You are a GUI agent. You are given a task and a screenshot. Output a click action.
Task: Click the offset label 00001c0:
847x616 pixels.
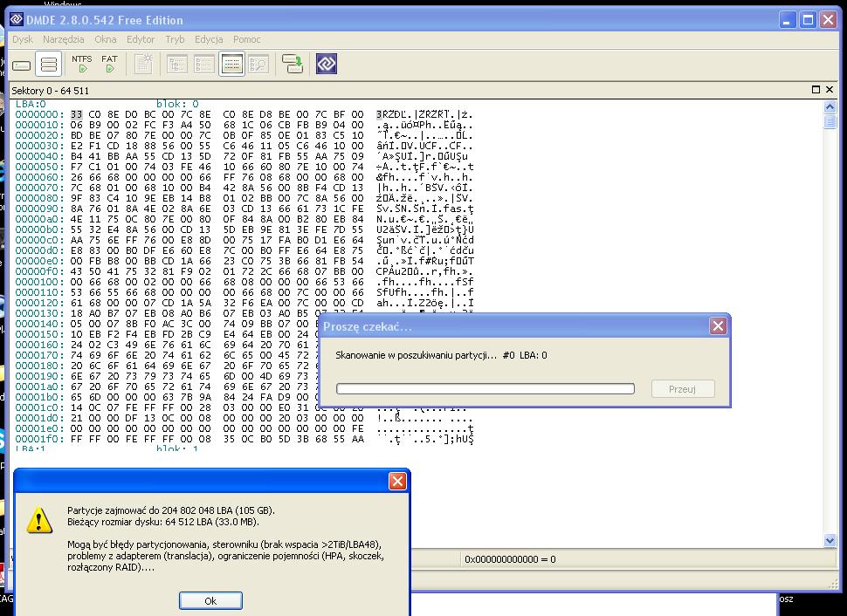[39, 407]
